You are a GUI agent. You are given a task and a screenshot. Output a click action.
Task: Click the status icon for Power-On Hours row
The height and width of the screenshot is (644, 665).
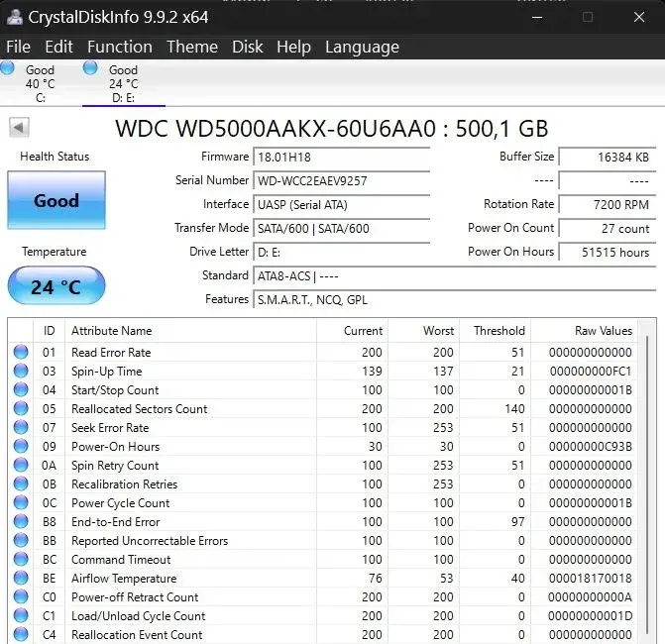[x=21, y=446]
